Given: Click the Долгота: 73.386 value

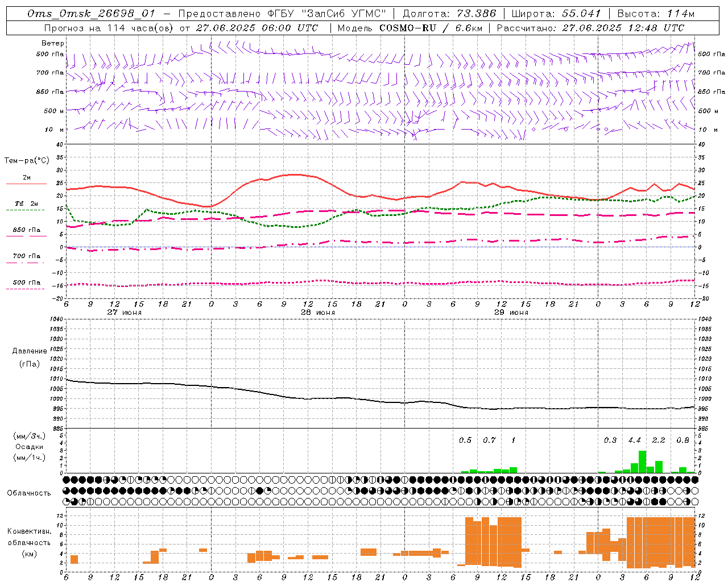Looking at the screenshot, I should point(449,14).
